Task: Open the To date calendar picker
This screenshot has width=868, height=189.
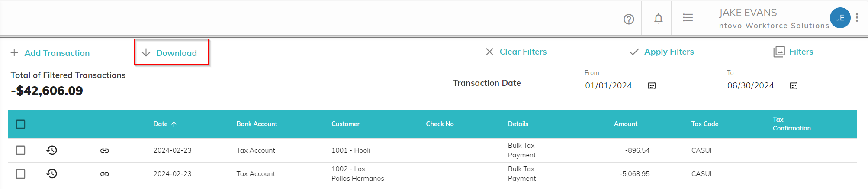Action: click(x=794, y=86)
